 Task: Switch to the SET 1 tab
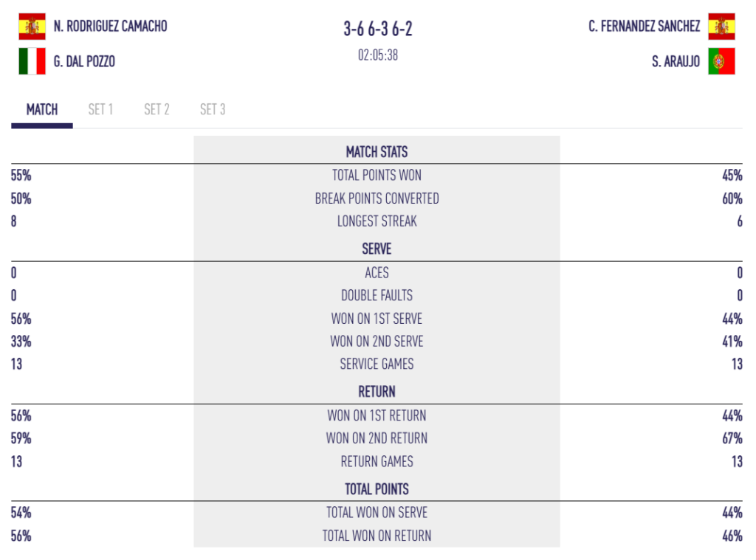[x=100, y=109]
